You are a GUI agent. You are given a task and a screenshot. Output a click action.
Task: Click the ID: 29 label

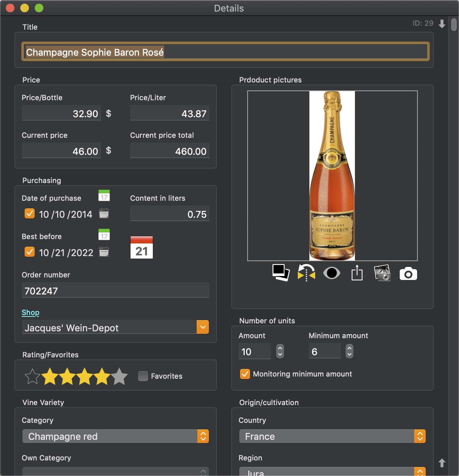423,23
